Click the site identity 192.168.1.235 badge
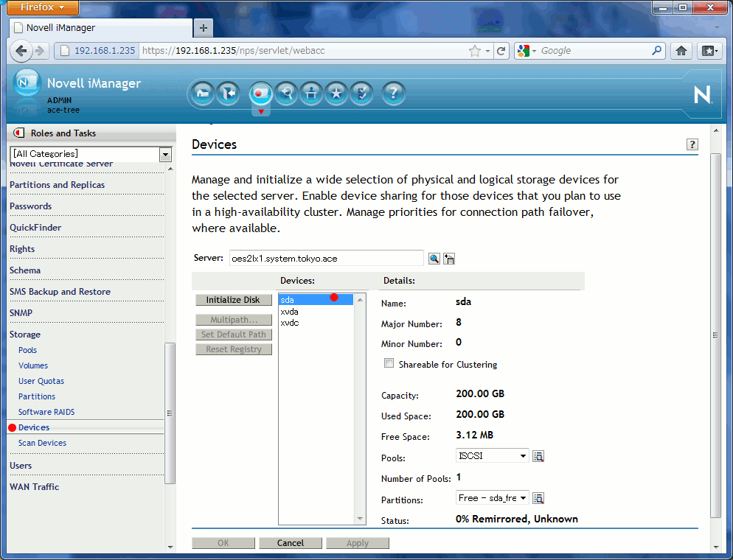This screenshot has height=560, width=733. pyautogui.click(x=97, y=50)
